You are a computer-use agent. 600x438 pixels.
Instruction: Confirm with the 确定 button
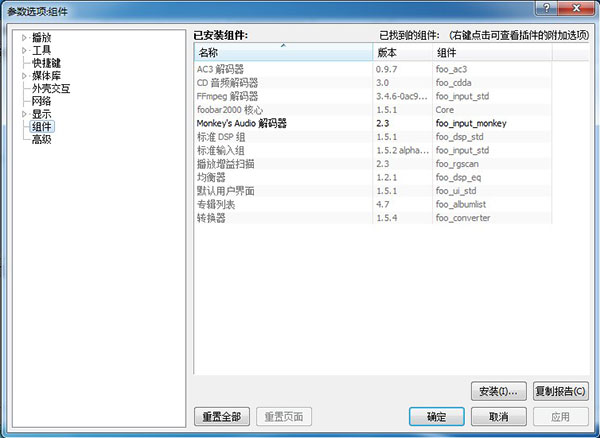click(x=437, y=416)
